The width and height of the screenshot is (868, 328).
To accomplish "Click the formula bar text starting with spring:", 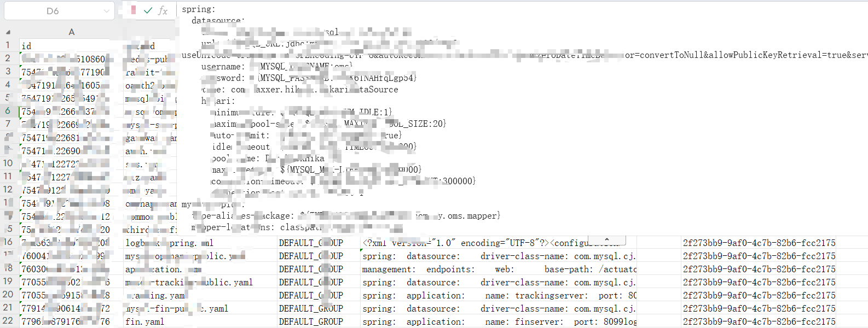I will pyautogui.click(x=199, y=9).
